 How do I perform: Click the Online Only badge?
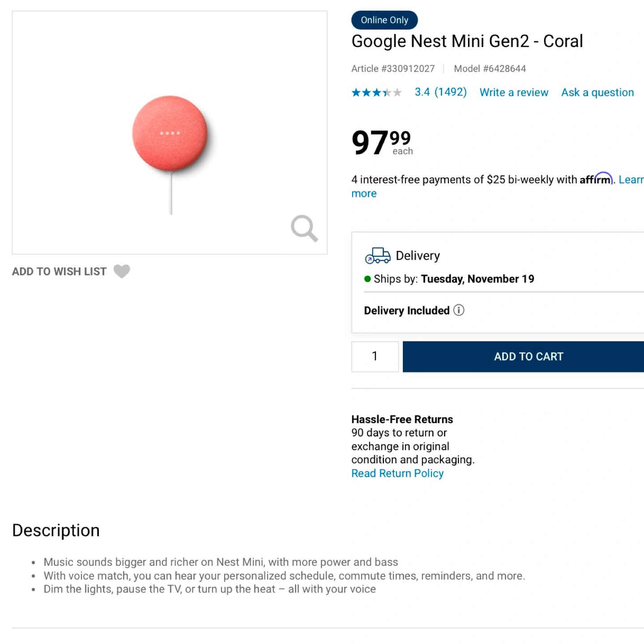(x=384, y=20)
